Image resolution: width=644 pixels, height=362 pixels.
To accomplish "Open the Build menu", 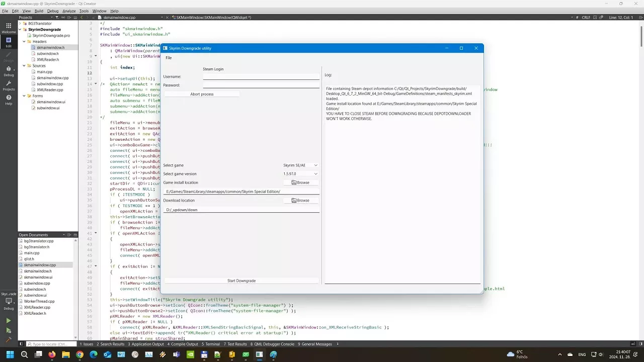I will pyautogui.click(x=39, y=11).
